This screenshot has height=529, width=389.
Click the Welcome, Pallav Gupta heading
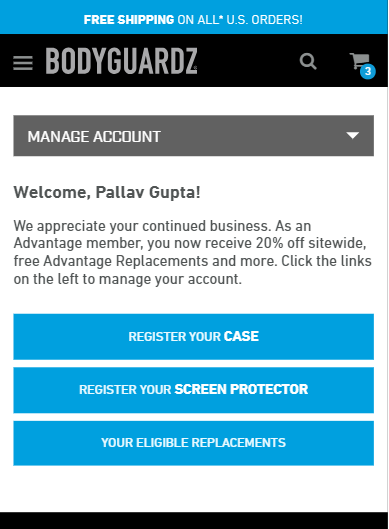107,193
